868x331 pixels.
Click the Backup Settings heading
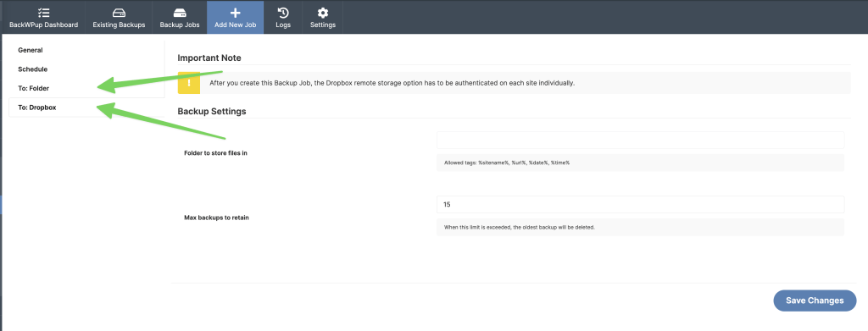click(x=212, y=111)
